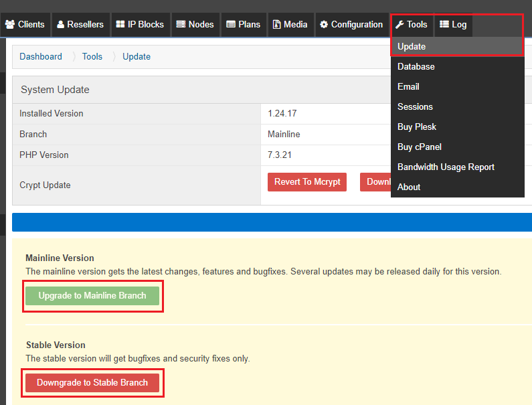
Task: Click the Media file icon
Action: coord(277,25)
